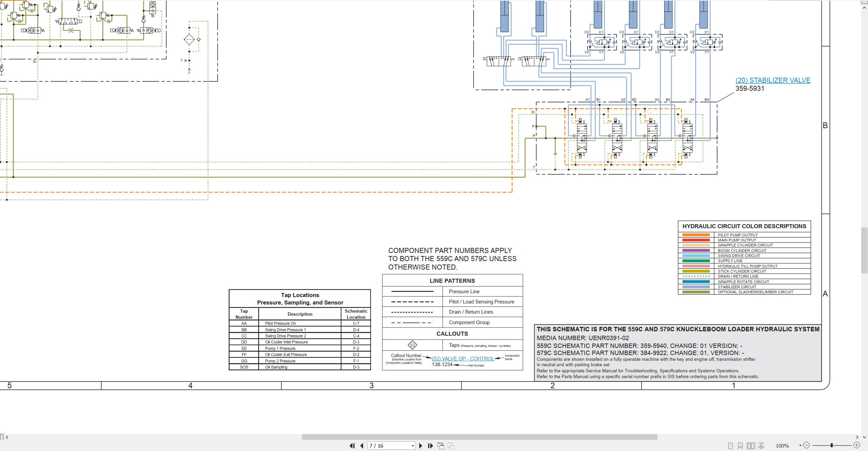
Task: Click the page number input field
Action: point(389,446)
